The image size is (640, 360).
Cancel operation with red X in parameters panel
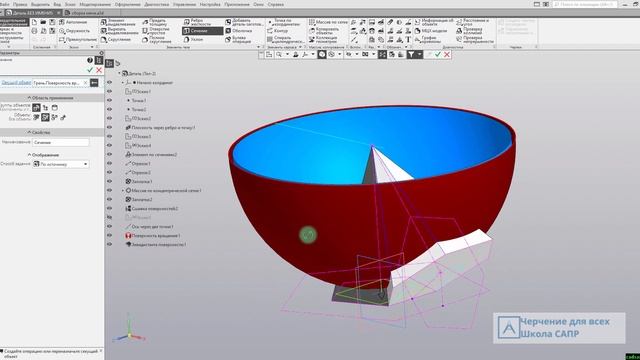click(x=99, y=70)
